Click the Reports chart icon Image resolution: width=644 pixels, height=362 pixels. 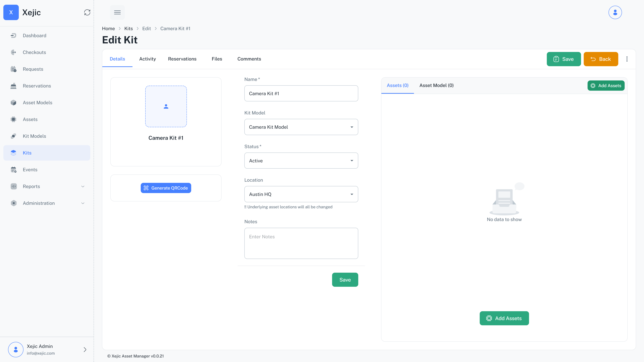[x=13, y=186]
